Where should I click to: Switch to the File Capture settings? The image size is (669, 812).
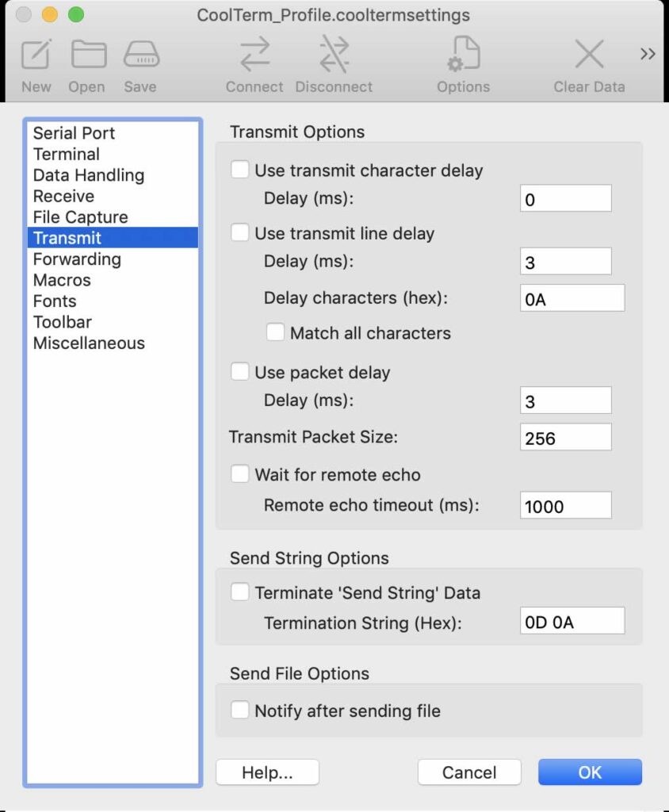pos(80,217)
